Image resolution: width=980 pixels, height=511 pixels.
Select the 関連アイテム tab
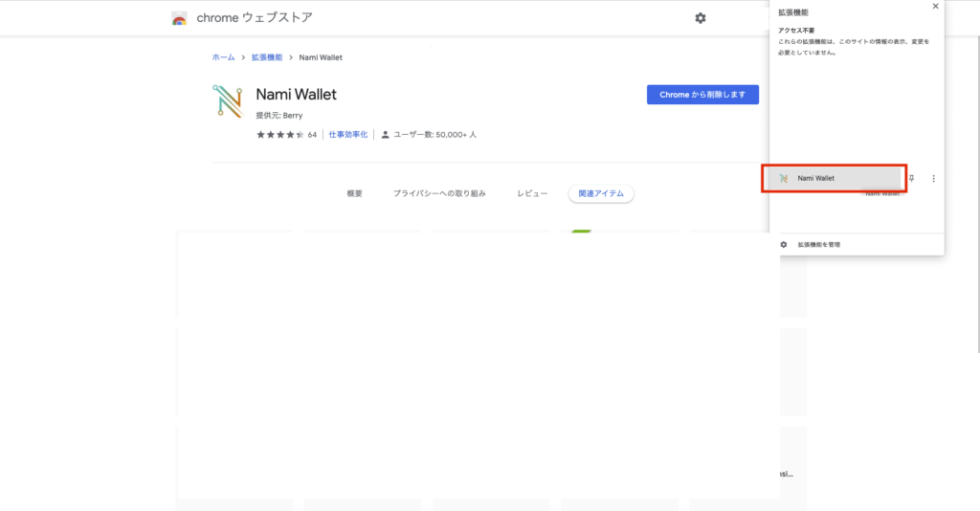click(601, 193)
